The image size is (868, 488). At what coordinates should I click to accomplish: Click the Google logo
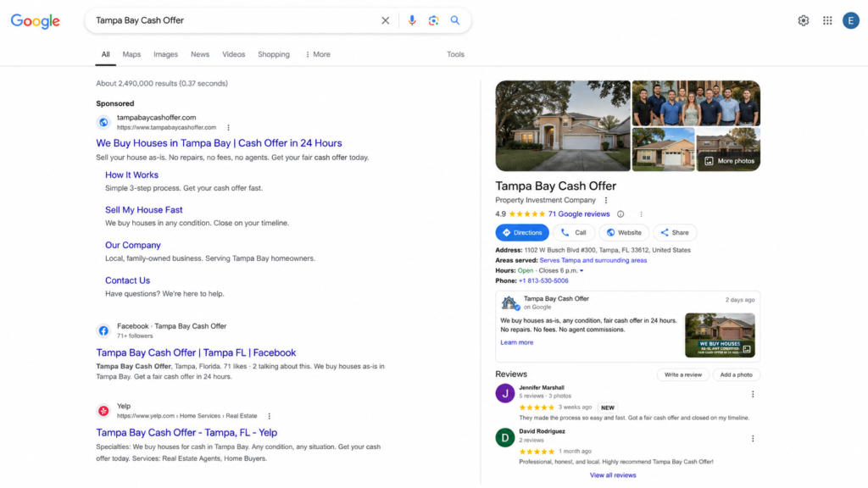[x=36, y=21]
